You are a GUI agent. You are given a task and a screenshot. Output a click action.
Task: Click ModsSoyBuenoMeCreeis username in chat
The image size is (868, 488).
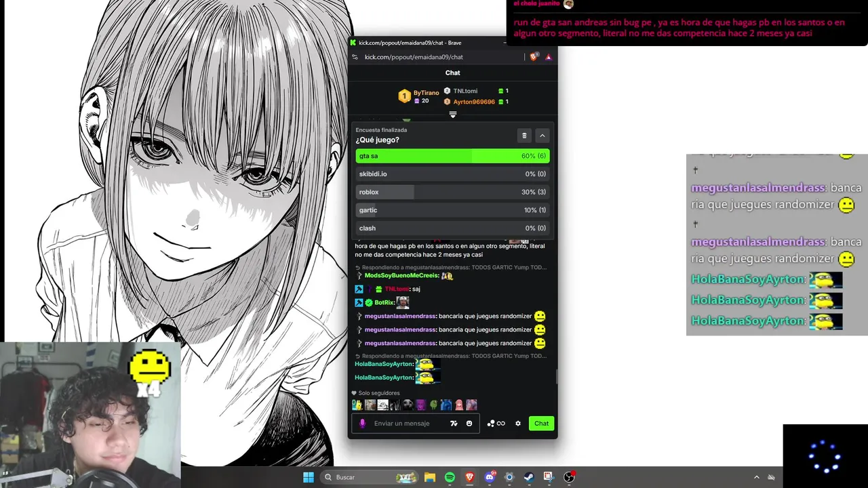pos(401,276)
